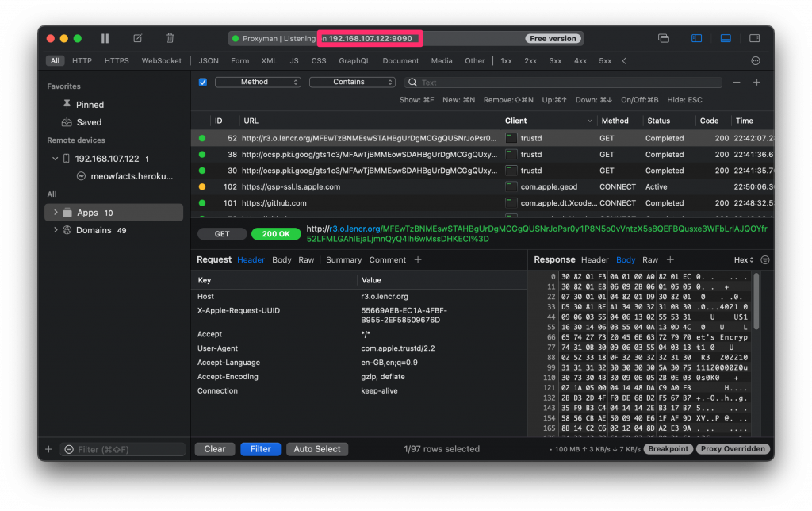This screenshot has height=511, width=812.
Task: Click the 200 OK status badge
Action: click(276, 234)
